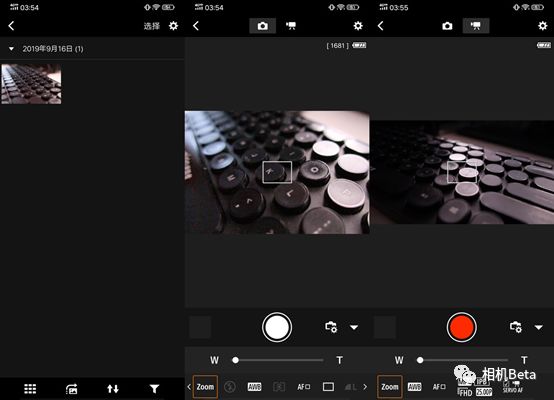The width and height of the screenshot is (554, 400).
Task: Switch to still photo tab on video recording screen
Action: tap(447, 26)
